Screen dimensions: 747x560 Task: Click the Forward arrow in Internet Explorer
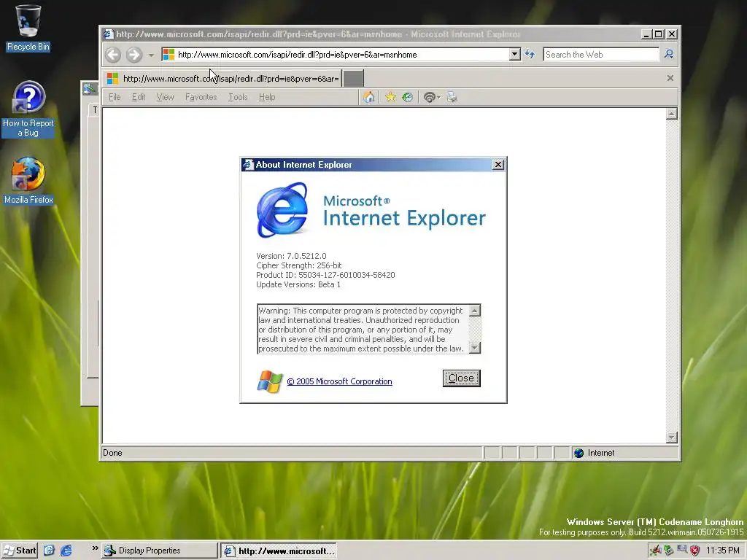point(134,55)
